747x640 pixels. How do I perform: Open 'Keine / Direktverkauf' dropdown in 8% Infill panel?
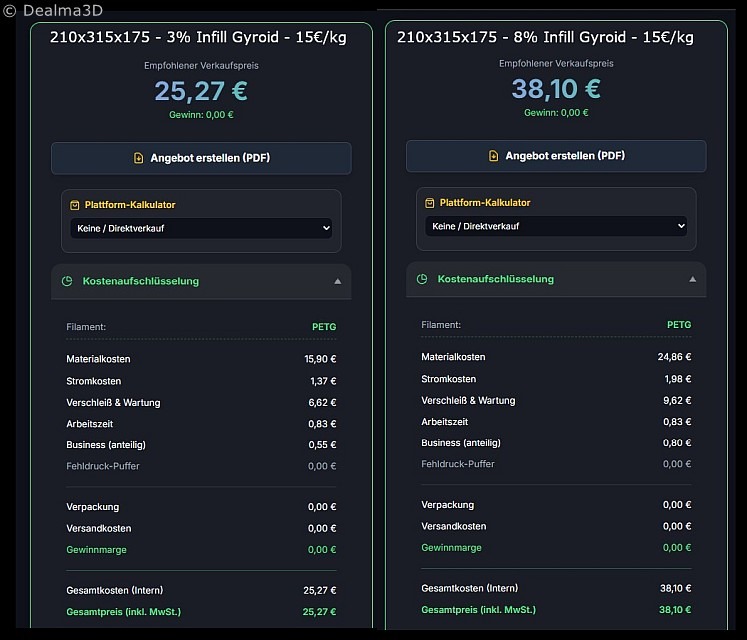[555, 226]
